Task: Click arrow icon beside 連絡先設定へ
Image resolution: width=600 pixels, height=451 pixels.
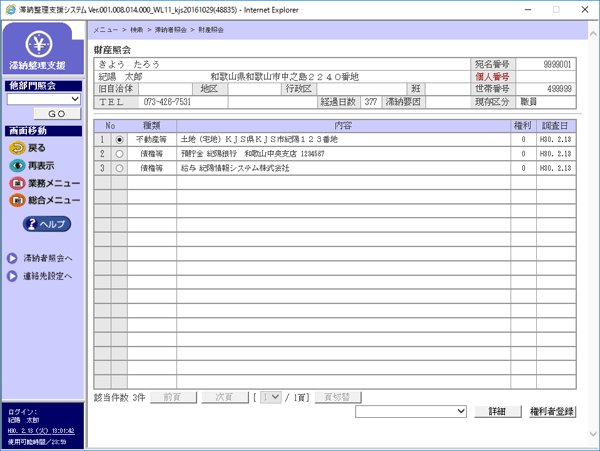Action: [x=13, y=276]
